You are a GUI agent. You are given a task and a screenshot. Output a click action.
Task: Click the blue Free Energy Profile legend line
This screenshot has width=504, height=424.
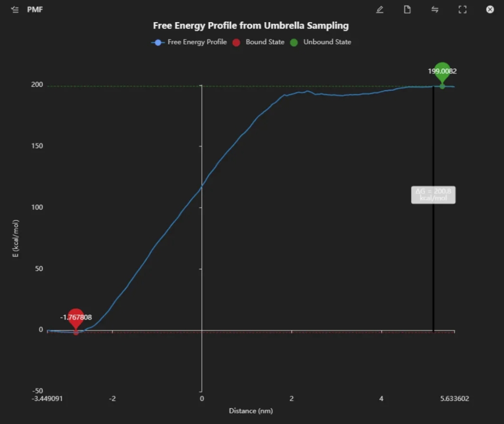coord(157,43)
